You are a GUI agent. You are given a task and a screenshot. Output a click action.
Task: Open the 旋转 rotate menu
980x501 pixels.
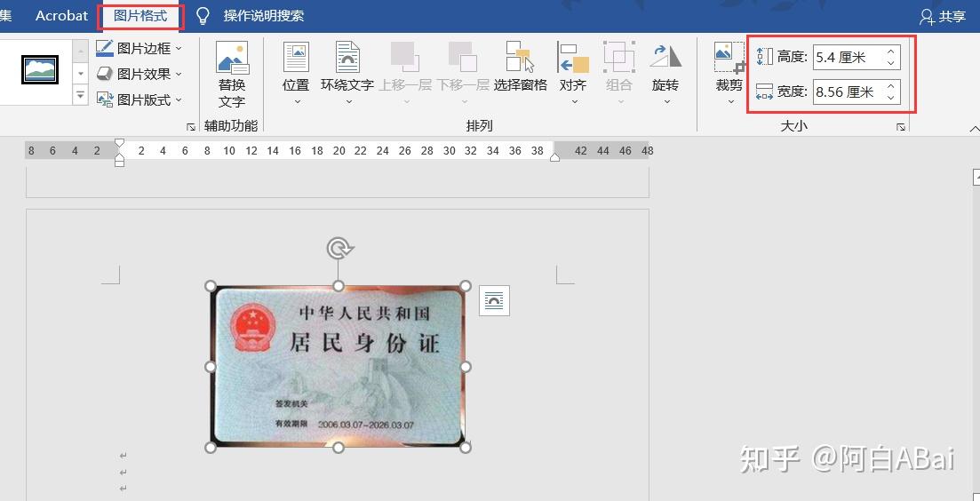pyautogui.click(x=665, y=74)
